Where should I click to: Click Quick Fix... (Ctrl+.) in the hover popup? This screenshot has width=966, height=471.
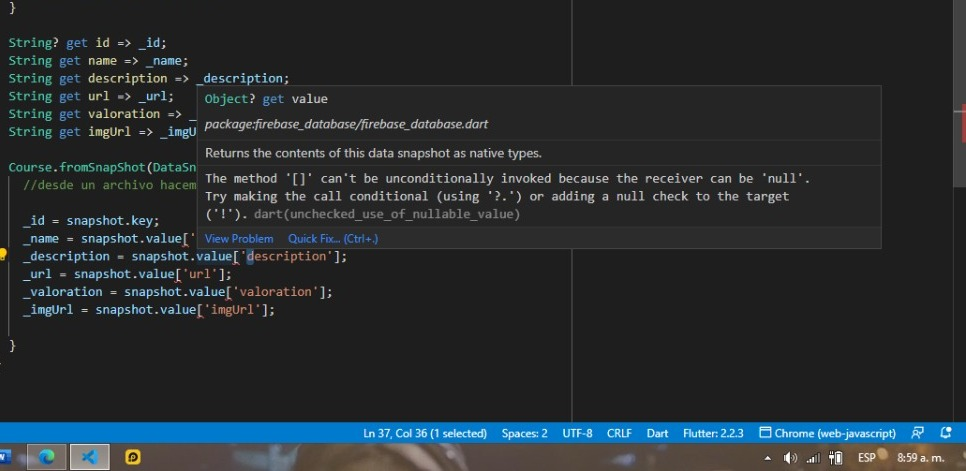coord(333,238)
